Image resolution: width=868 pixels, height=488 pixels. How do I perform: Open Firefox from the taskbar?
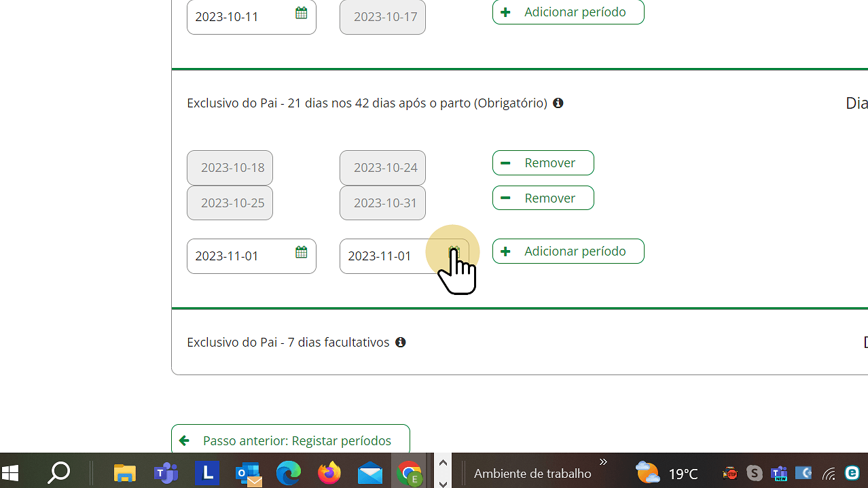(x=329, y=472)
